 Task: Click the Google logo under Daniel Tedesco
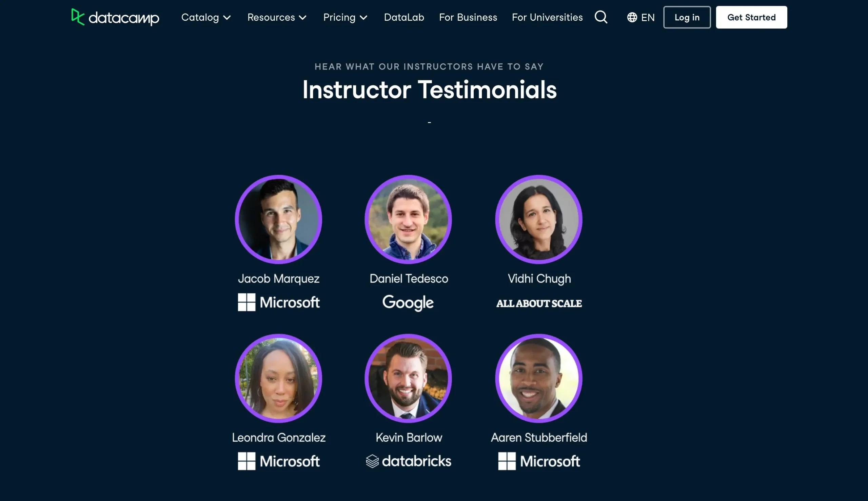click(409, 302)
